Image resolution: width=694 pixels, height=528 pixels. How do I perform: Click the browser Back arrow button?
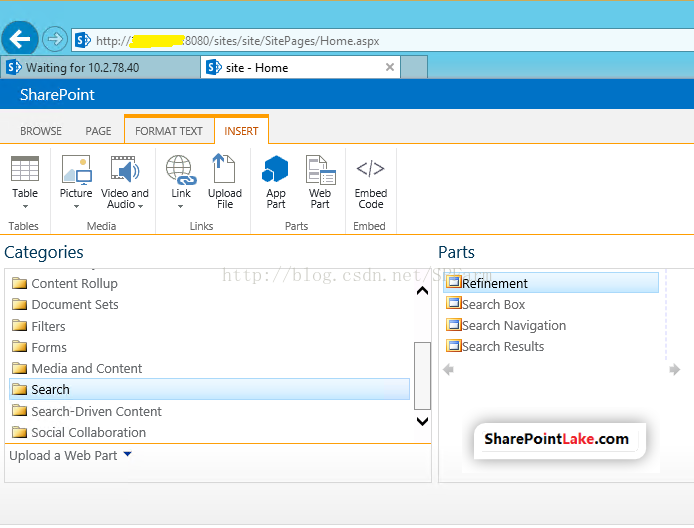click(20, 39)
